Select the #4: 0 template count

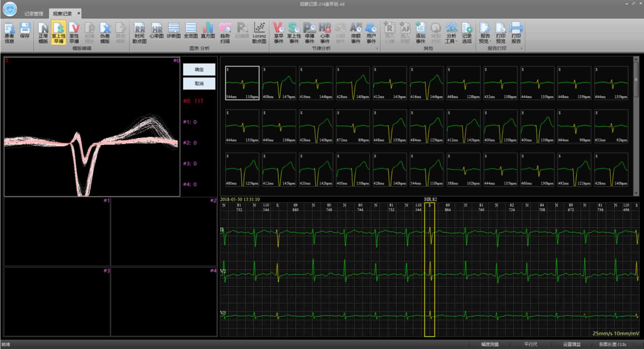(190, 184)
